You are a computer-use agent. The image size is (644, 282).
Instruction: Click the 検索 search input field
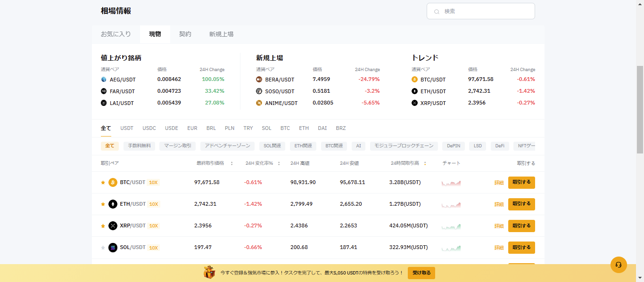(x=480, y=11)
